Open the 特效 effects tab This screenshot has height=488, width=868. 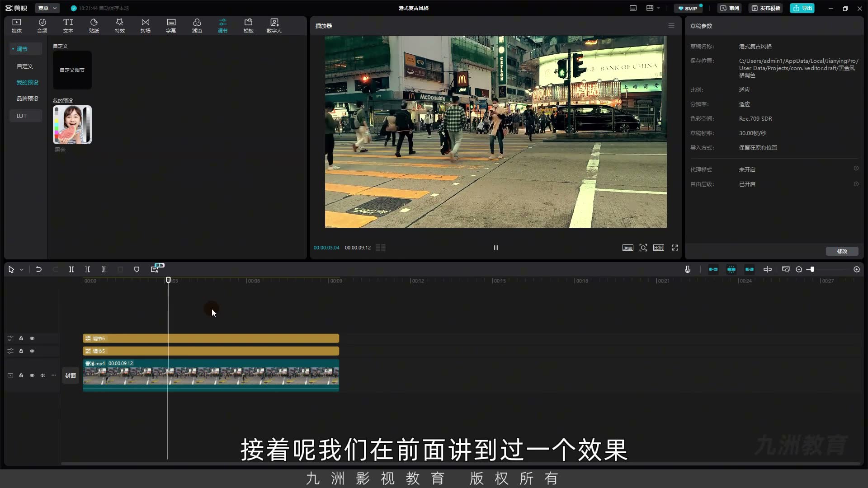tap(119, 26)
